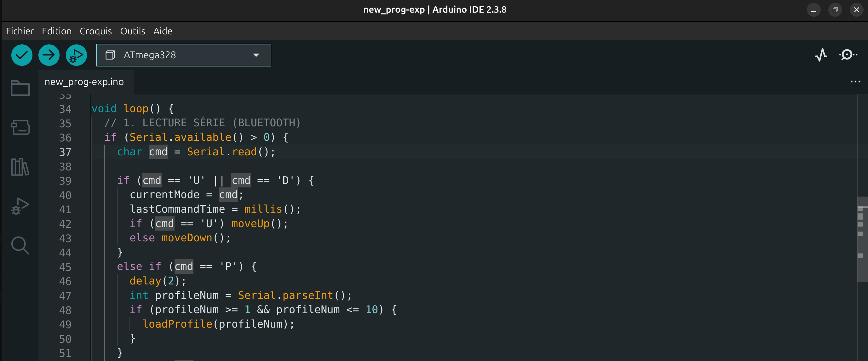Click 'moveUp()' on line 42
Image resolution: width=868 pixels, height=361 pixels.
pos(257,224)
